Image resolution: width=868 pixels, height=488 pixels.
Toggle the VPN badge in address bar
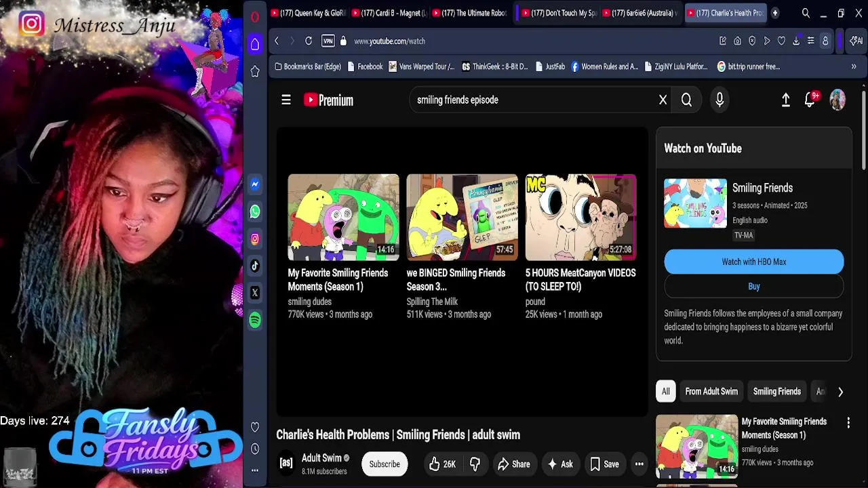click(x=328, y=41)
